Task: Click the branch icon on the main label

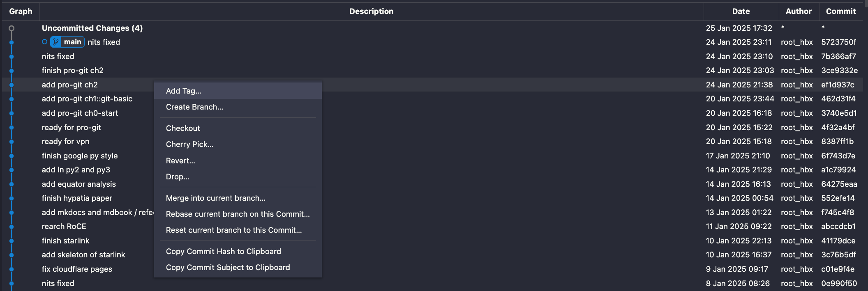Action: coord(56,42)
